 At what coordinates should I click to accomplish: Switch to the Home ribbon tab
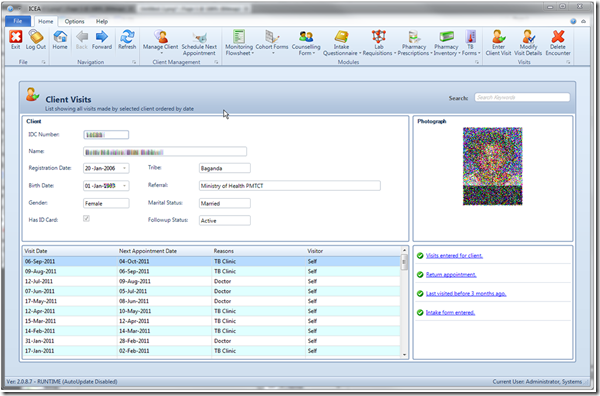point(46,21)
